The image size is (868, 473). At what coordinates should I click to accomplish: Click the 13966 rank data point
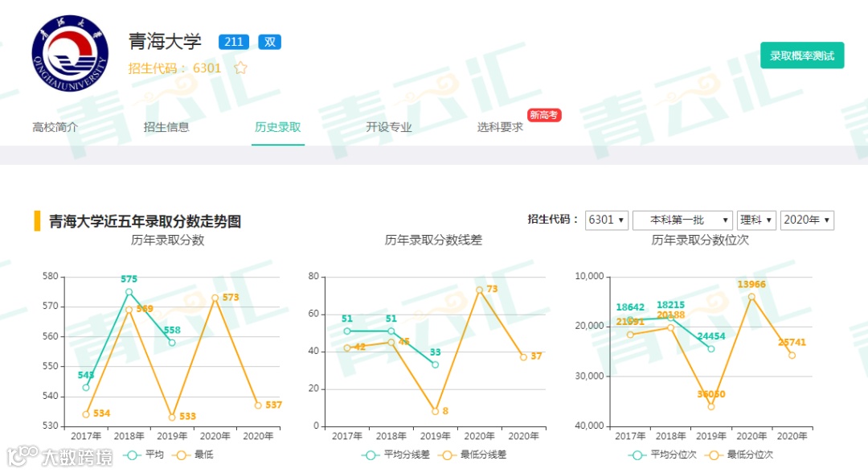click(751, 297)
